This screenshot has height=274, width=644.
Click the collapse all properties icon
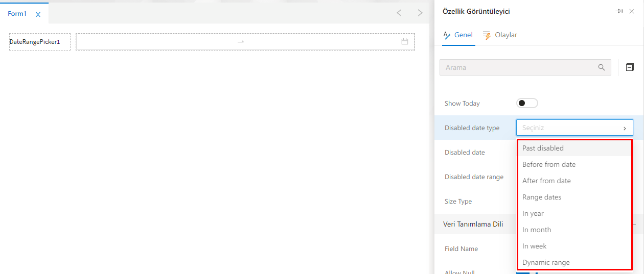(x=630, y=67)
